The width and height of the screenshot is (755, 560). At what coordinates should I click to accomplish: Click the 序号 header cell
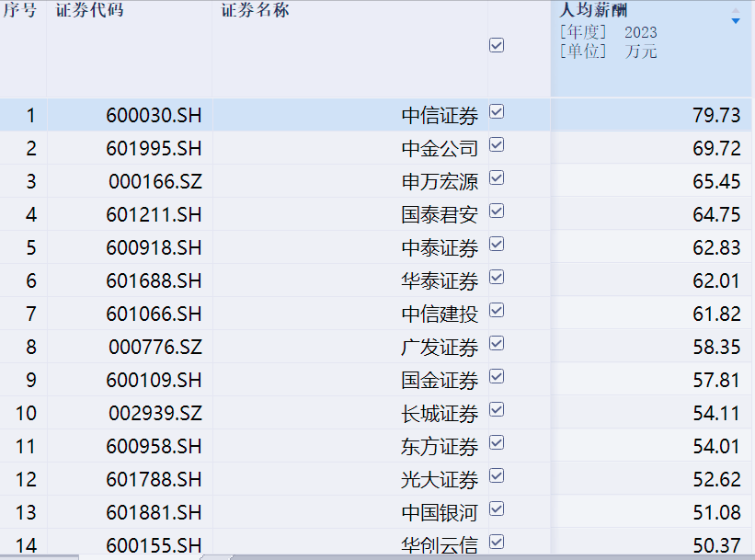20,11
